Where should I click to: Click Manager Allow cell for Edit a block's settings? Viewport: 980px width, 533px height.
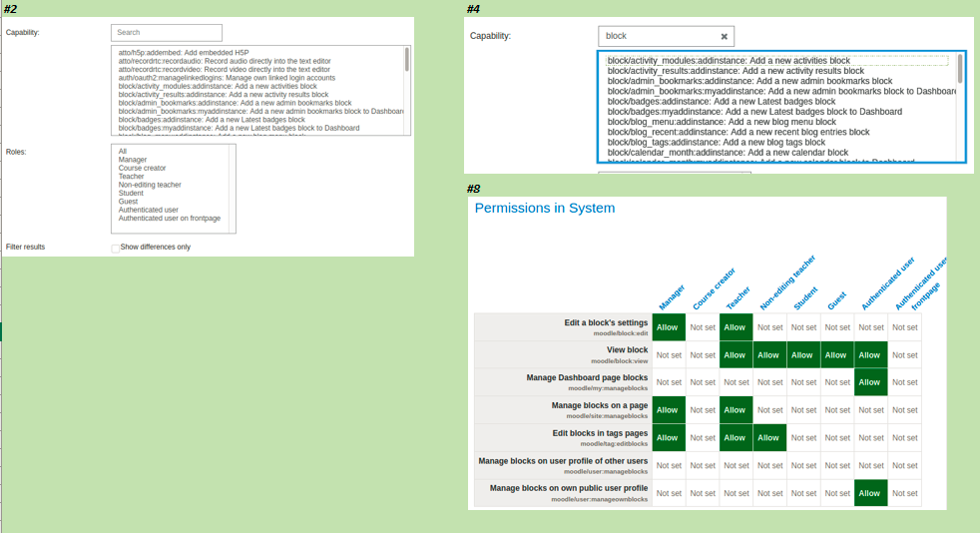click(668, 327)
